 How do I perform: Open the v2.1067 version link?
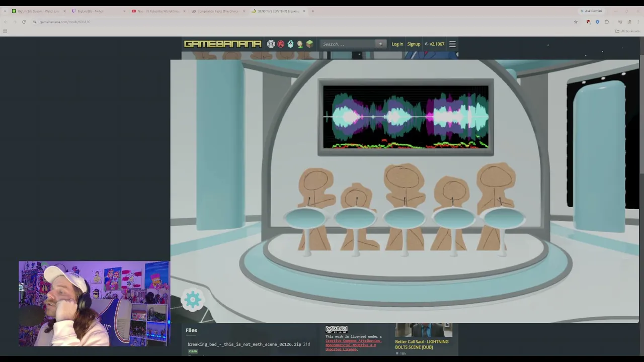tap(435, 44)
